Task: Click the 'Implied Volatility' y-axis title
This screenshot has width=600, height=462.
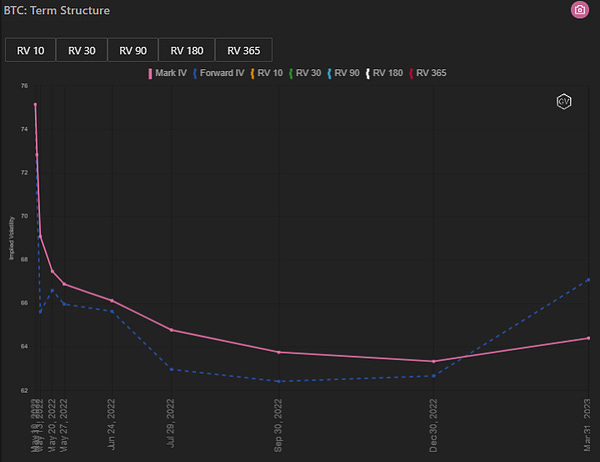Action: click(x=11, y=238)
